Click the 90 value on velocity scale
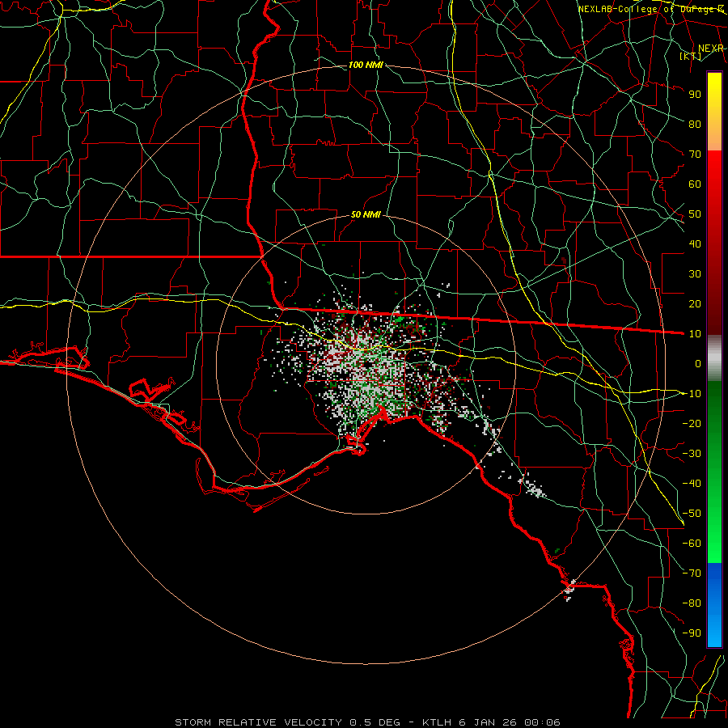Viewport: 728px width, 728px height. 695,95
